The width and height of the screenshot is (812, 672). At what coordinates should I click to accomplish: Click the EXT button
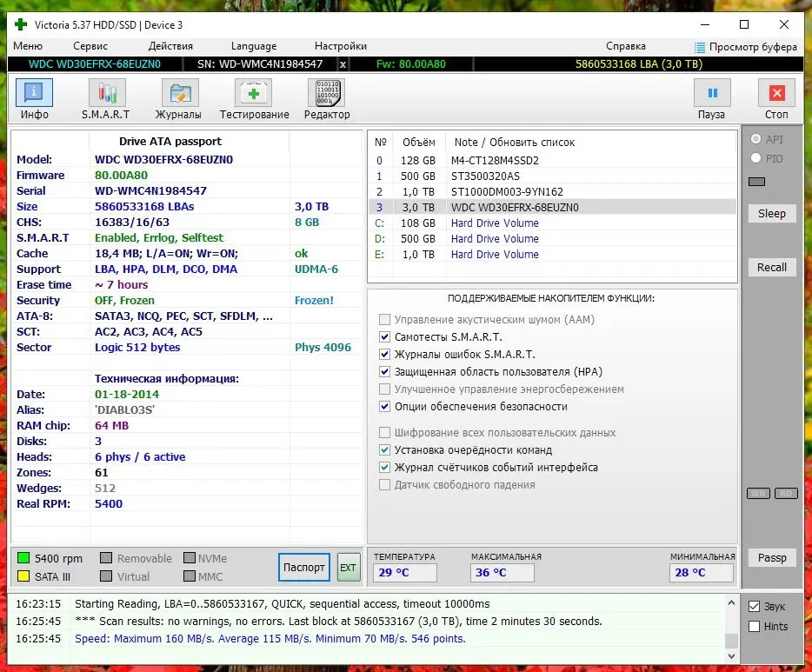[x=348, y=568]
